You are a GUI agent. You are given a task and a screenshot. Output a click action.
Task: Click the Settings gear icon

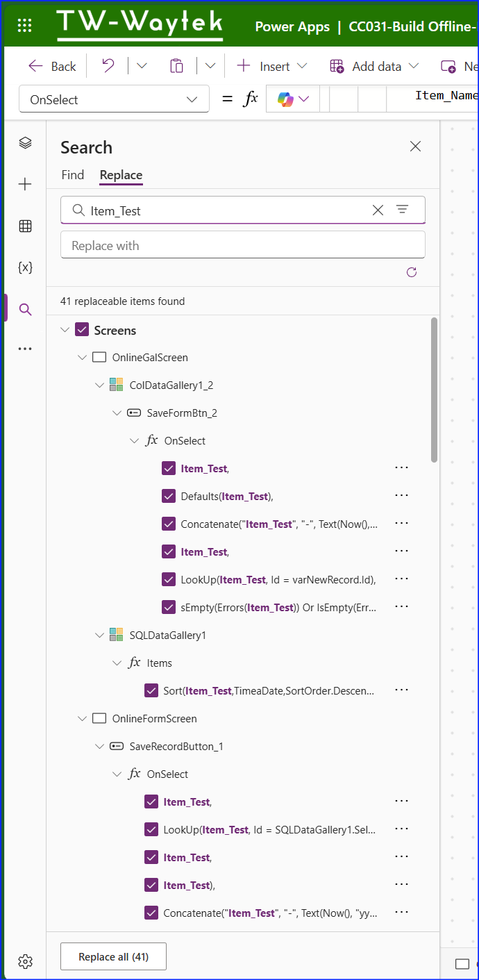point(26,961)
